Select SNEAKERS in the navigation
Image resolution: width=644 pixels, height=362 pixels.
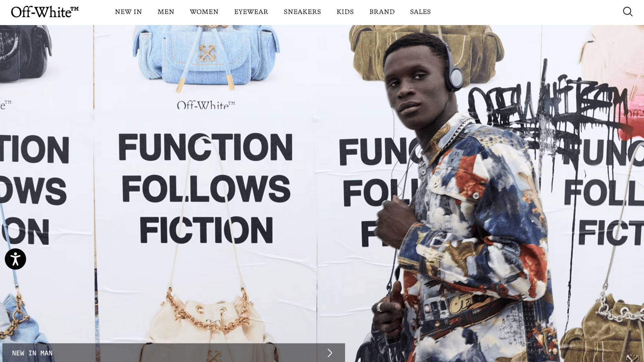[x=303, y=12]
